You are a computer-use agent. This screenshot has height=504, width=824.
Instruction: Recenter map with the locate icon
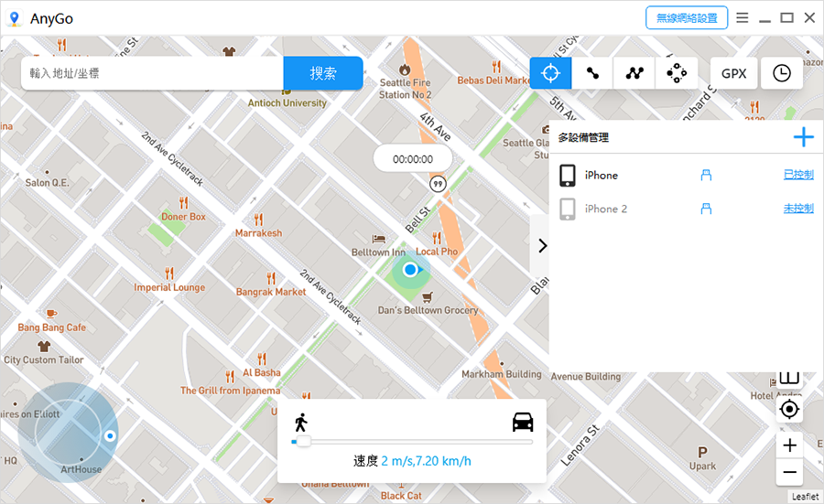pos(789,409)
